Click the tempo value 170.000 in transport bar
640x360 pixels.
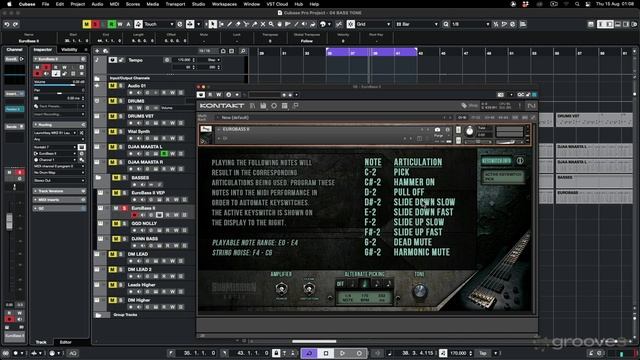tap(458, 353)
